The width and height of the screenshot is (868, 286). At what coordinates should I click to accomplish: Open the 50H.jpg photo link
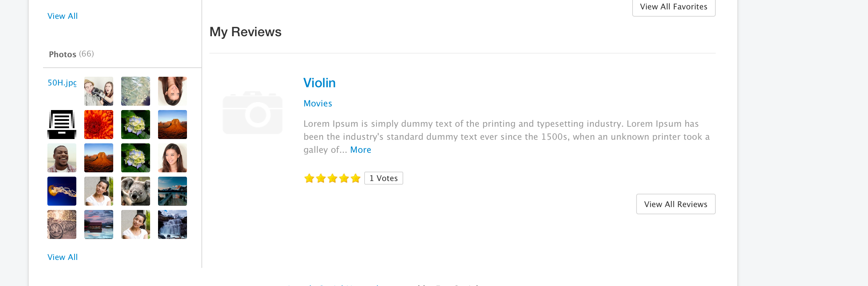(62, 83)
